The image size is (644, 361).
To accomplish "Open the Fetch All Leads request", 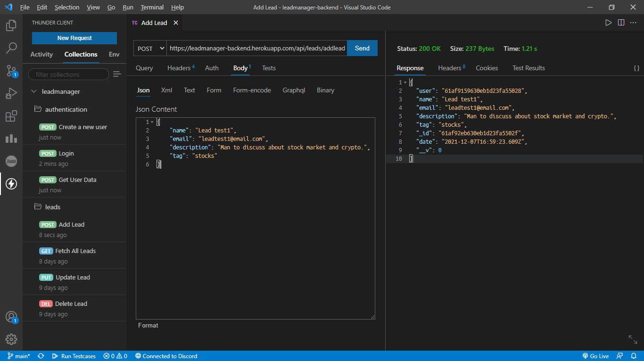I will 74,255.
